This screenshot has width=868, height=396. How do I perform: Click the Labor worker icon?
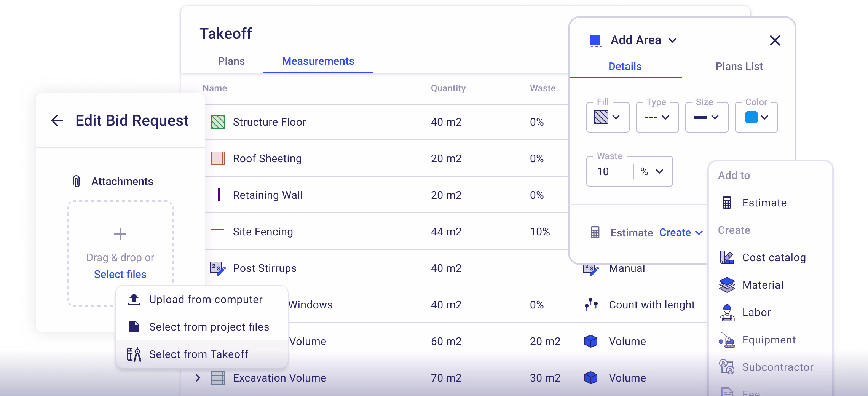[727, 313]
